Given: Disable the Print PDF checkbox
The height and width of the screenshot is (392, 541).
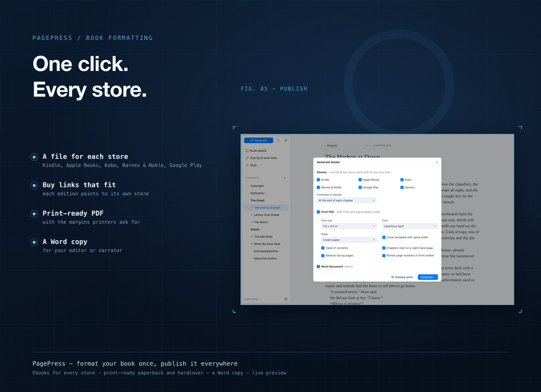Looking at the screenshot, I should pos(318,212).
